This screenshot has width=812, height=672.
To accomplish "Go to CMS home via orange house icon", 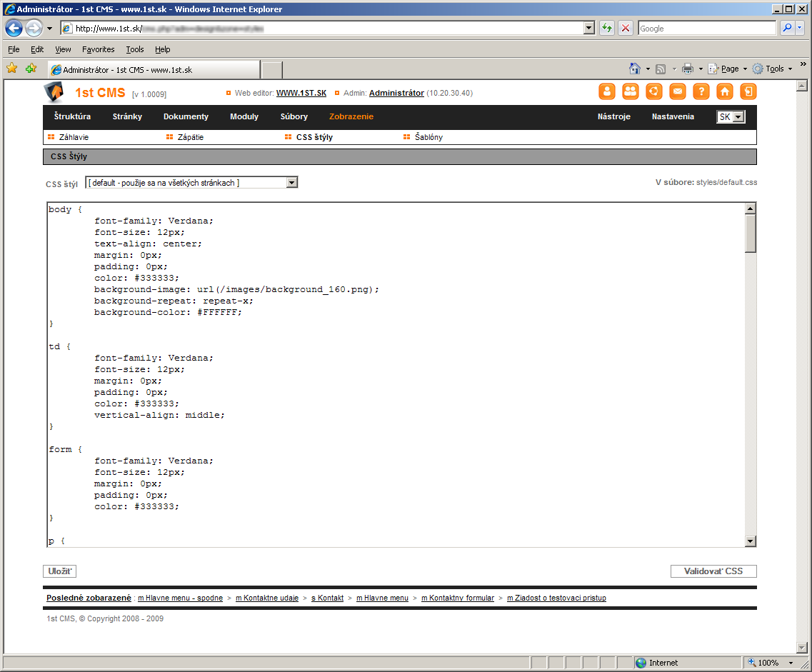I will (x=724, y=91).
